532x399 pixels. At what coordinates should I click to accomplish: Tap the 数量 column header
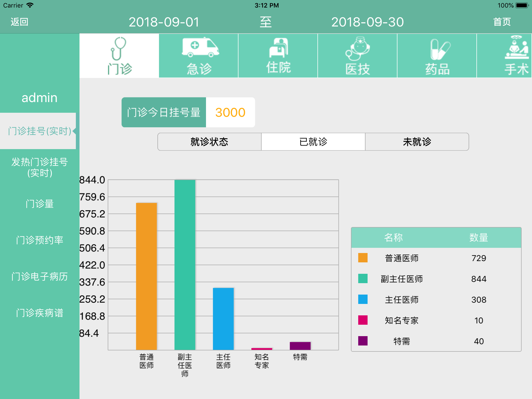(x=479, y=237)
